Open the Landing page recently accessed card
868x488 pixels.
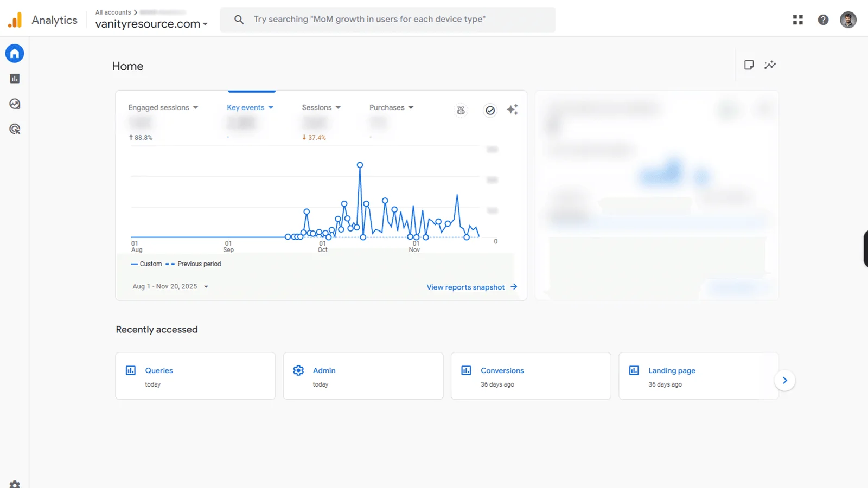pyautogui.click(x=698, y=376)
